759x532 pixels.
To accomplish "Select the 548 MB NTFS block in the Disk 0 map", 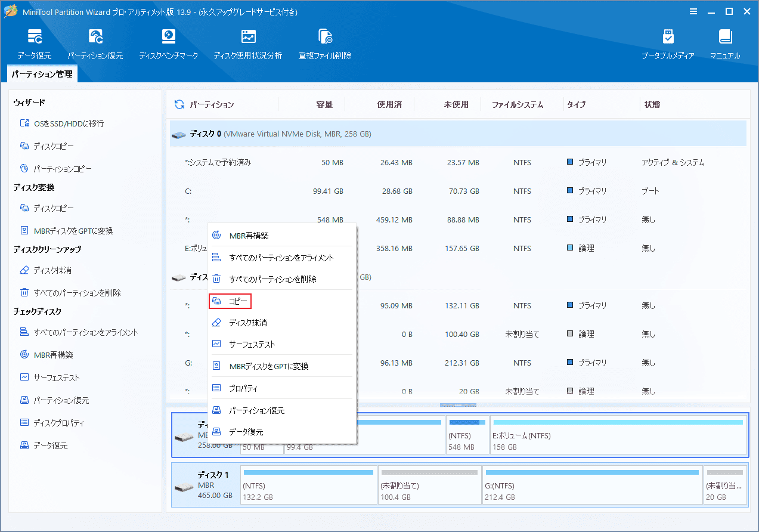I will 467,435.
